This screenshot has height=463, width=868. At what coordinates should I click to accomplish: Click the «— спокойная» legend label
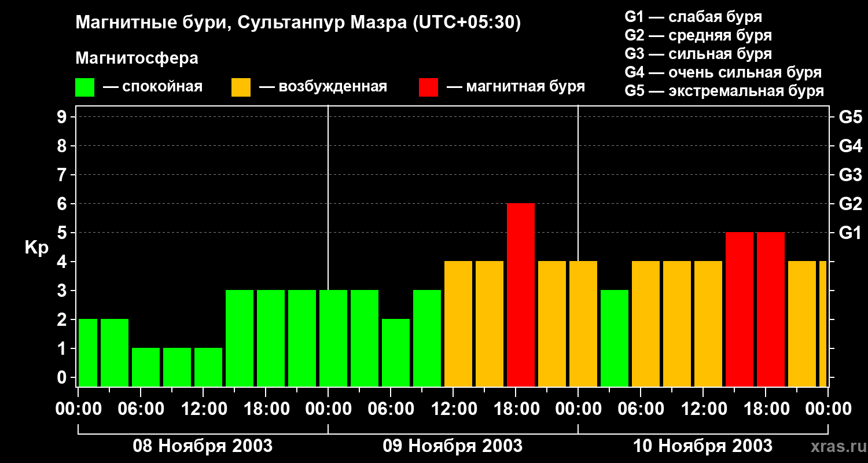(153, 87)
